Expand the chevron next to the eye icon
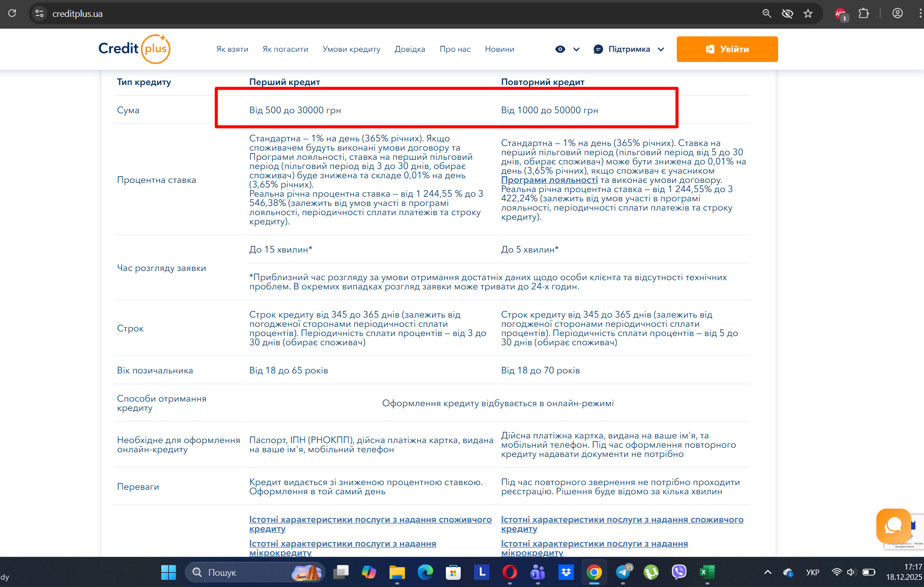Image resolution: width=924 pixels, height=587 pixels. (x=576, y=49)
